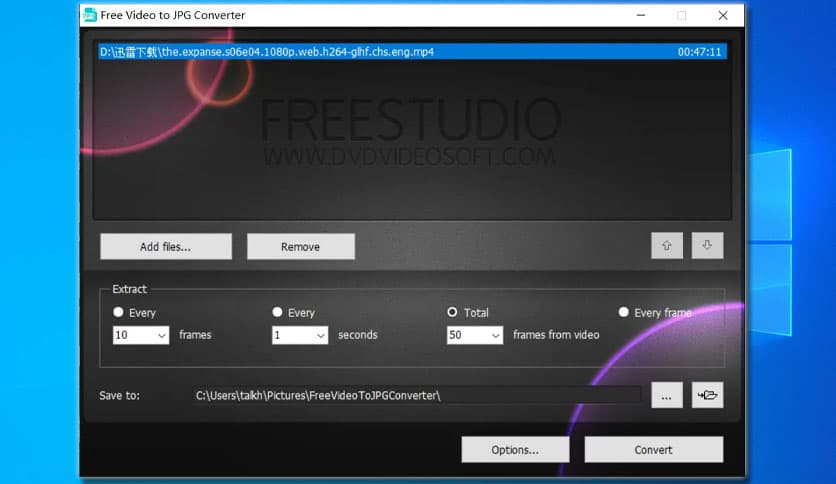This screenshot has height=484, width=836.
Task: Click the move file up arrow button
Action: tap(666, 246)
